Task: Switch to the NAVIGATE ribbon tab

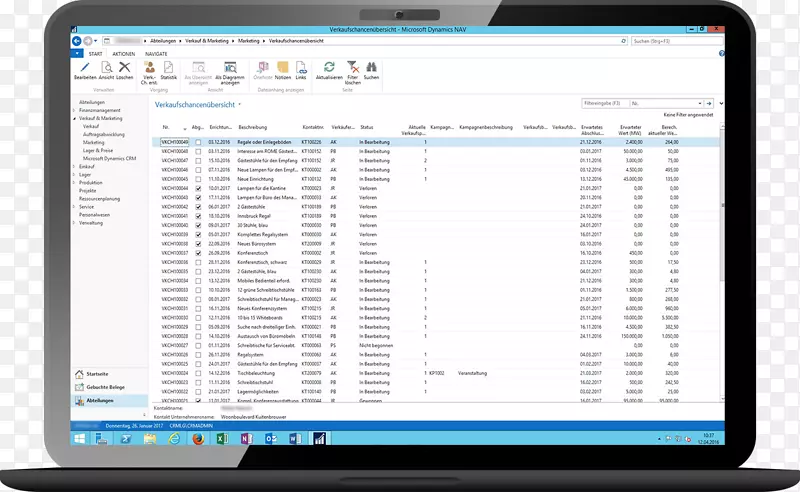Action: 156,54
